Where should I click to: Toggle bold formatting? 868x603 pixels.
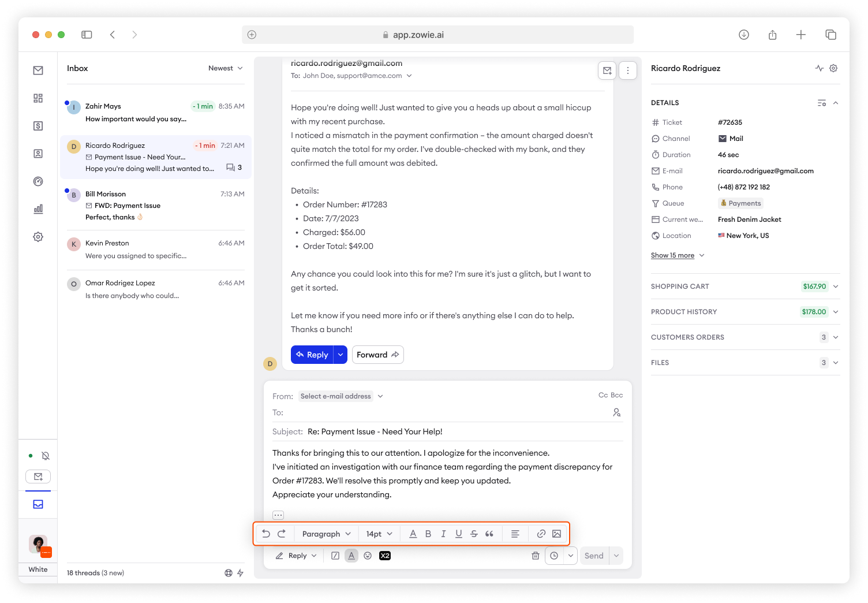[x=428, y=534]
